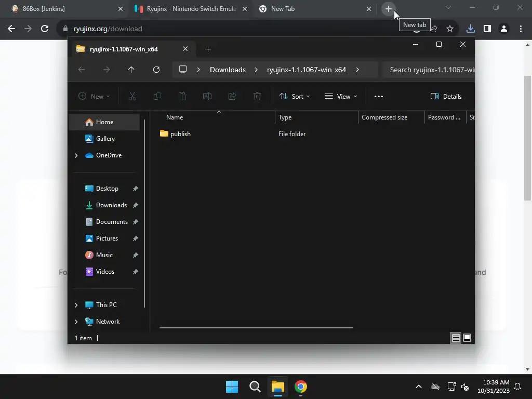Go up one folder with Up arrow

(x=131, y=70)
